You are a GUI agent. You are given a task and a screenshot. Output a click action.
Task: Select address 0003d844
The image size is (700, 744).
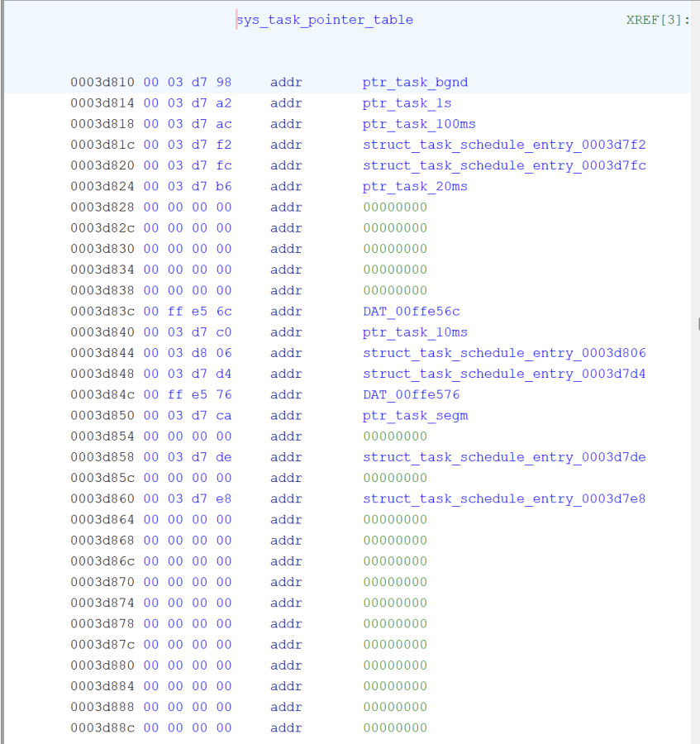(102, 353)
